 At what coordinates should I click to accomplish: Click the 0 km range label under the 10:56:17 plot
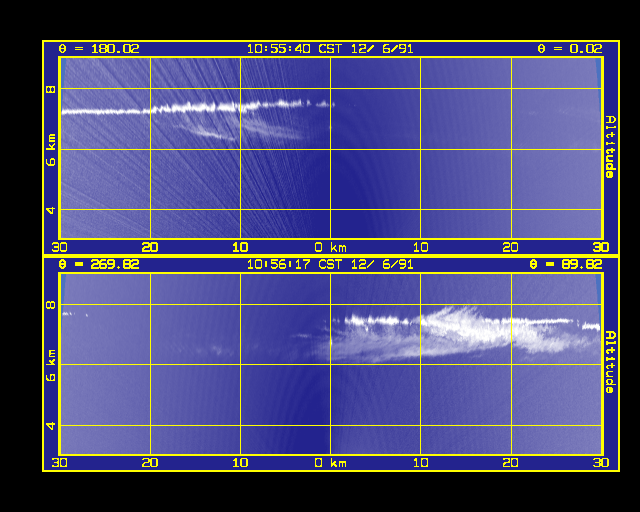pyautogui.click(x=330, y=463)
